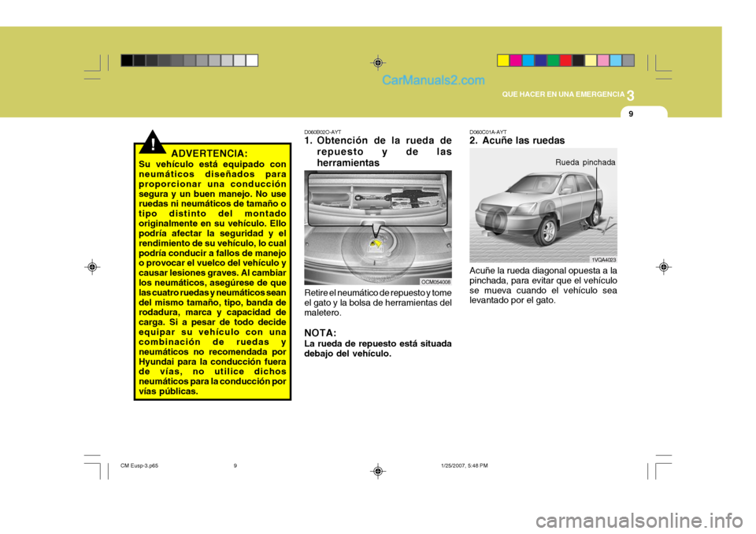Click the 'ADVERTENCIA:' heading
756x534 pixels.
[209, 154]
